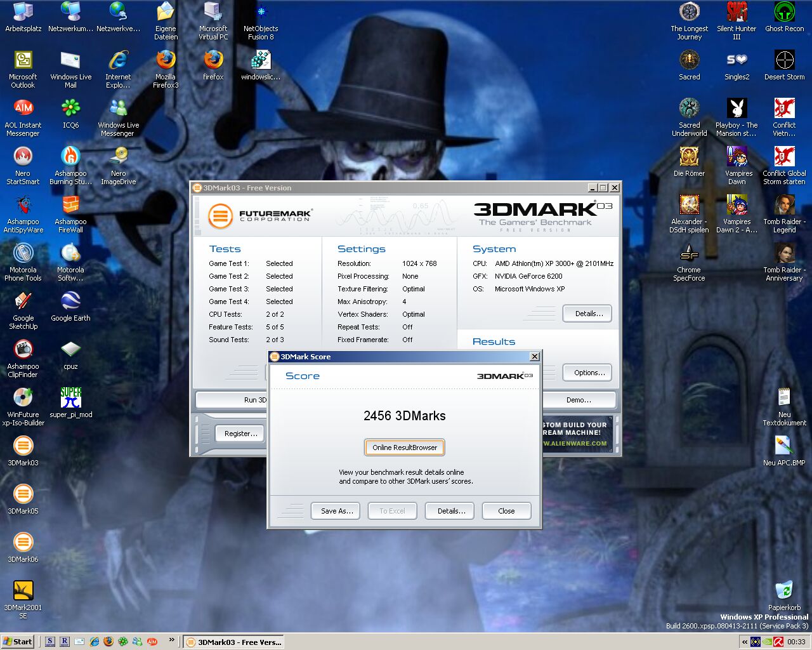The height and width of the screenshot is (650, 812).
Task: Launch 3DMark2001 SE from the desktop
Action: pos(23,599)
